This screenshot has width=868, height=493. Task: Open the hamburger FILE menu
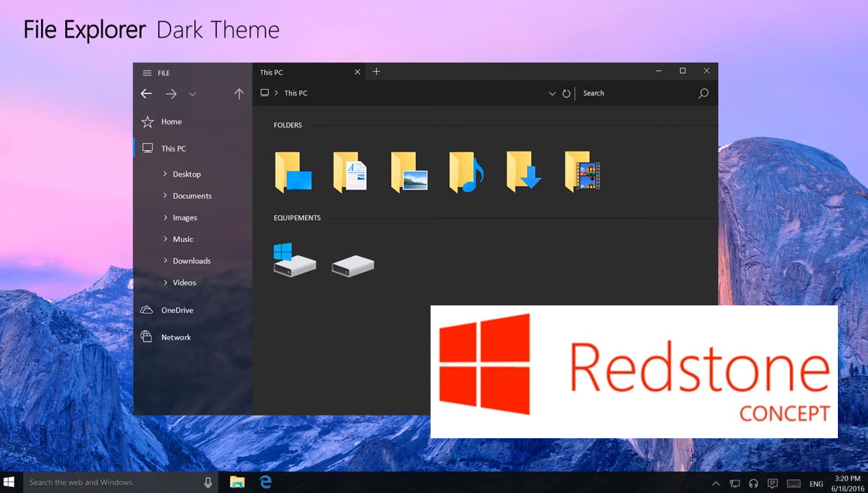pyautogui.click(x=156, y=73)
